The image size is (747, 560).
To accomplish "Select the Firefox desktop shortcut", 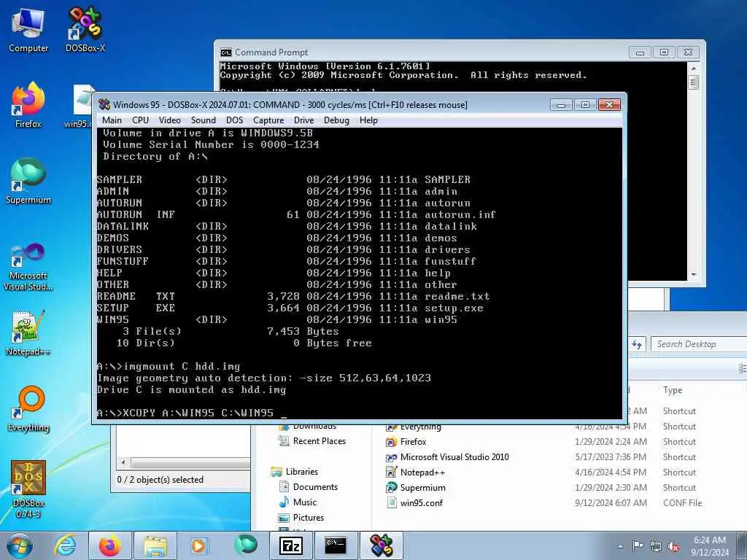I will pyautogui.click(x=28, y=105).
